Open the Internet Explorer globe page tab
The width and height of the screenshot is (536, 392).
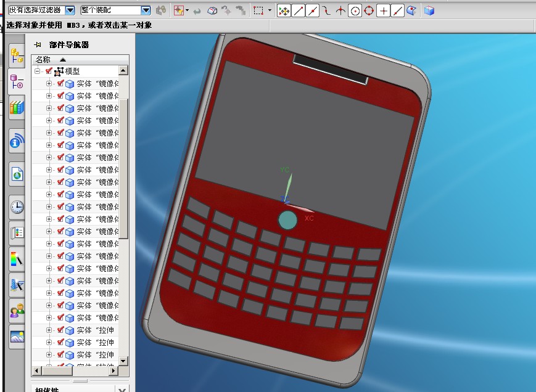click(17, 174)
